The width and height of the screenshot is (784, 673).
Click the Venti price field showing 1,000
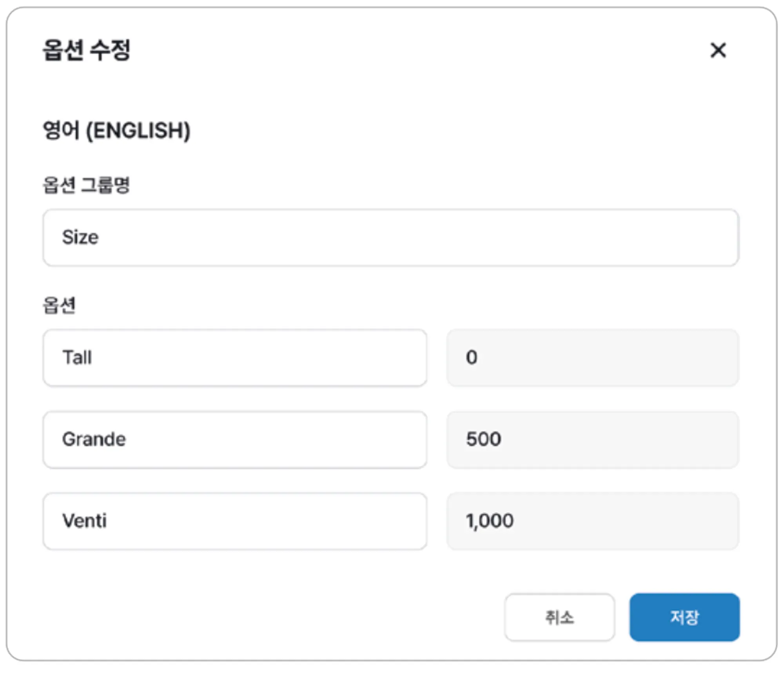pos(592,521)
